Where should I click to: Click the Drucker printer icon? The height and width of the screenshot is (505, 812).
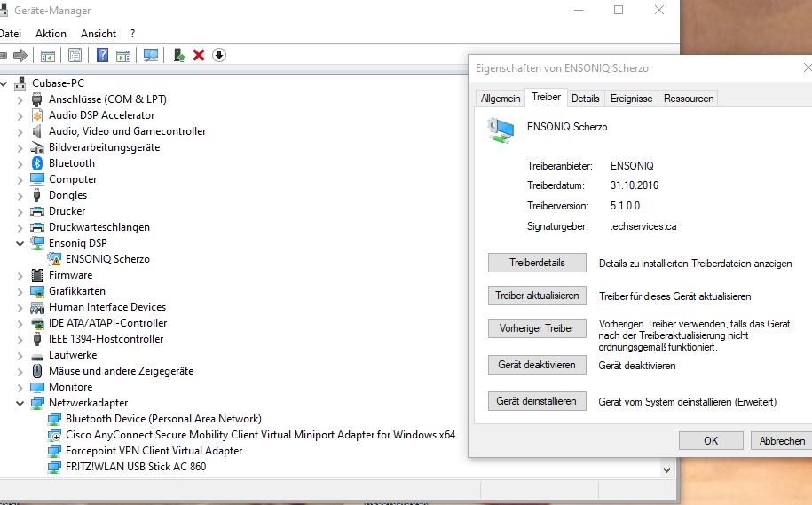point(37,211)
